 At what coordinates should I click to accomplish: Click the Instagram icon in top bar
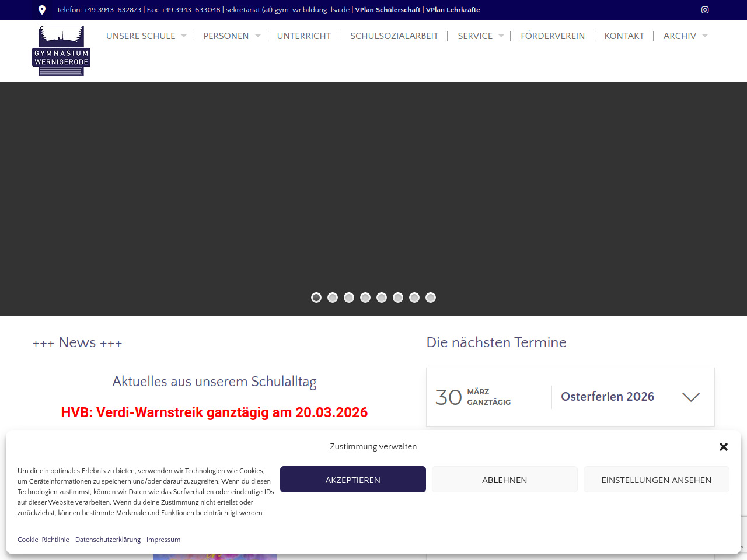point(705,10)
